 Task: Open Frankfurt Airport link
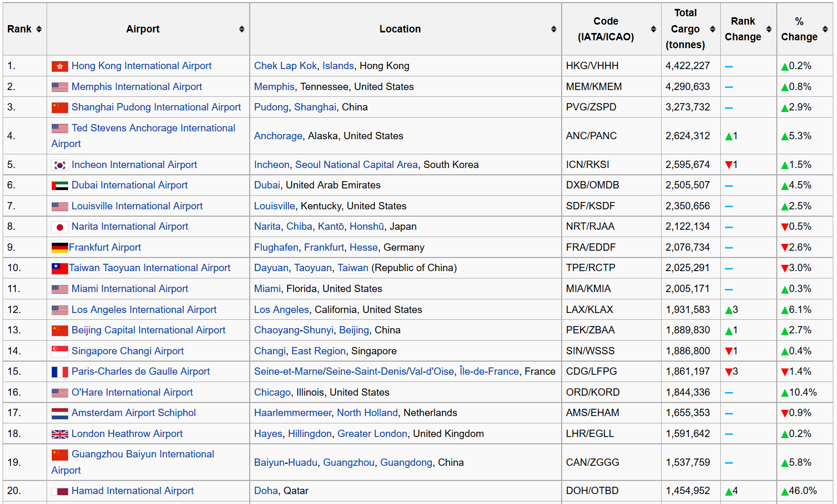click(x=105, y=248)
